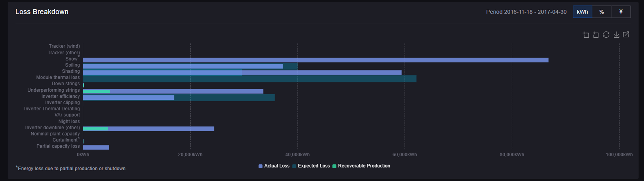Image resolution: width=644 pixels, height=181 pixels.
Task: Select the Module thermal loss expected bar
Action: (250, 79)
